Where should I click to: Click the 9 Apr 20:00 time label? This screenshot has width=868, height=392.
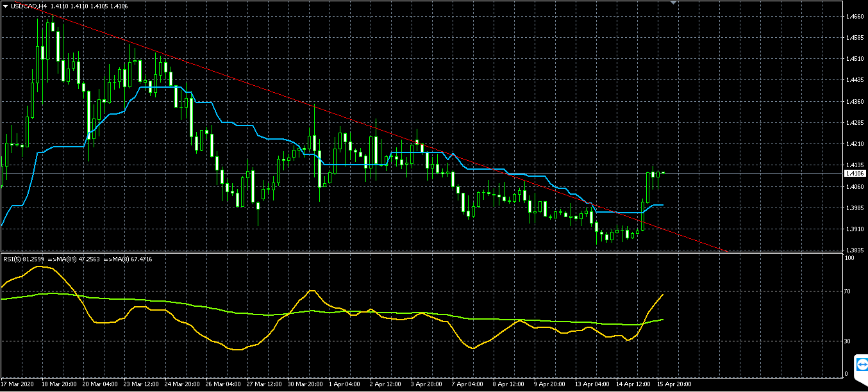pyautogui.click(x=550, y=385)
